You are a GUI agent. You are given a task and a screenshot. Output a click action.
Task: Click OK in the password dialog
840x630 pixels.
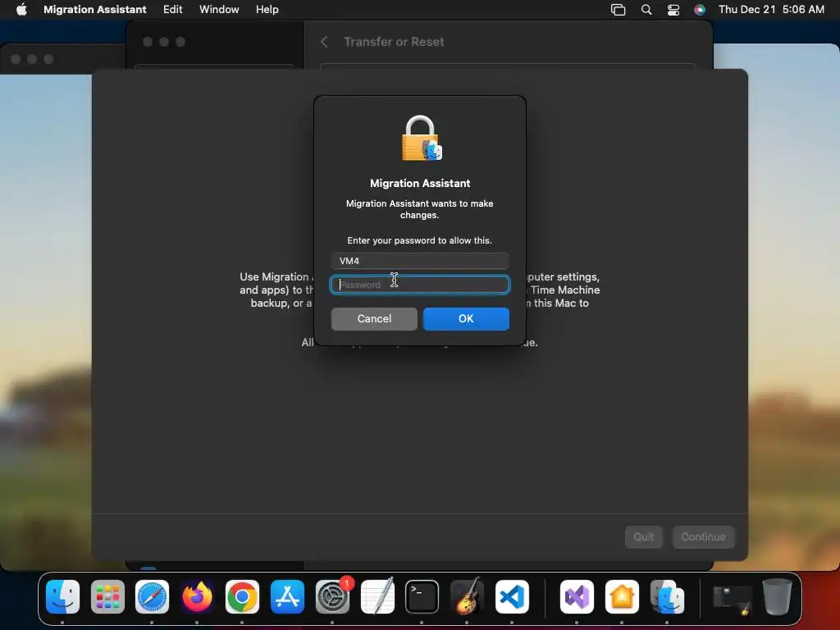[x=466, y=319]
